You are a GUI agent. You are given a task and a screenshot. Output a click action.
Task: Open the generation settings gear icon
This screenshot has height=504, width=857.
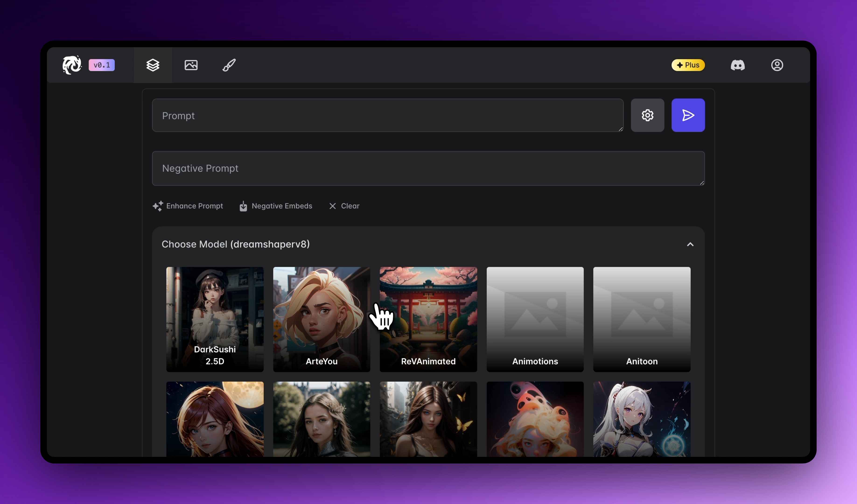647,115
